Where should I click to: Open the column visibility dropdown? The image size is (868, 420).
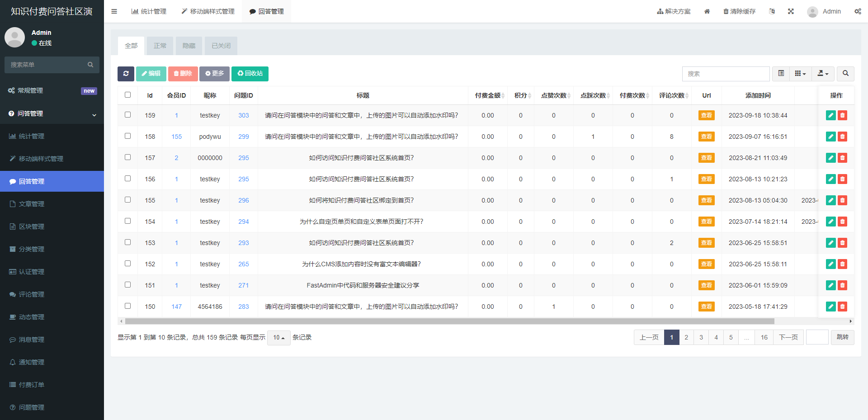point(800,73)
